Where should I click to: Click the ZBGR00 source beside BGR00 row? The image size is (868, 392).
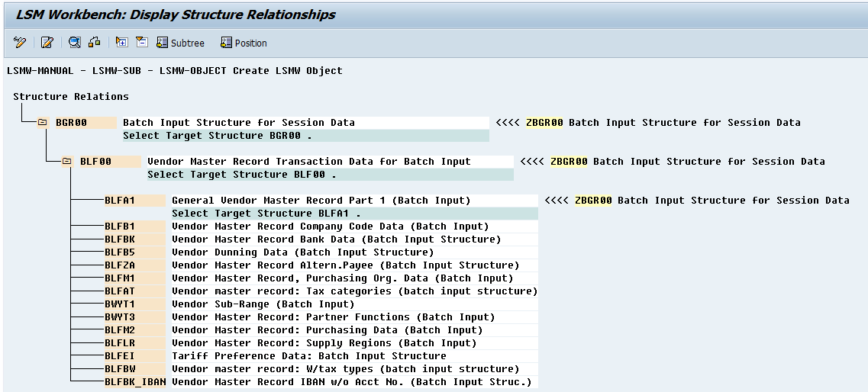click(x=544, y=123)
